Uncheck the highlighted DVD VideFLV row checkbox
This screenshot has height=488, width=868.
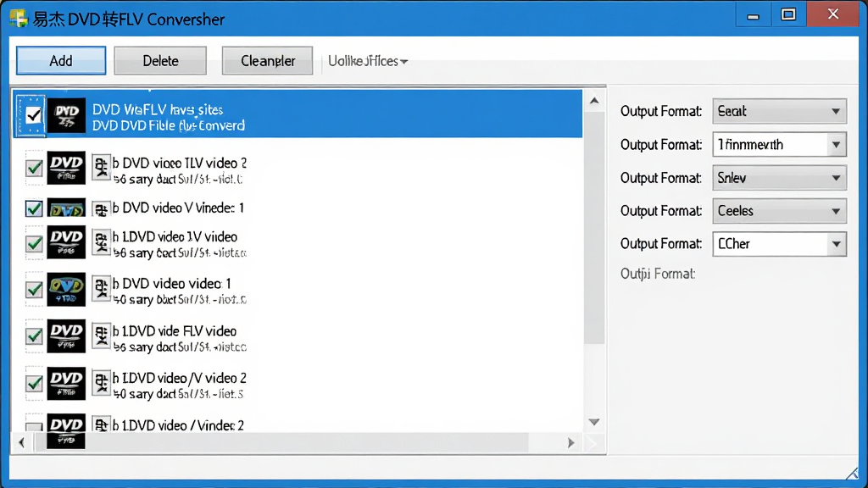tap(34, 115)
